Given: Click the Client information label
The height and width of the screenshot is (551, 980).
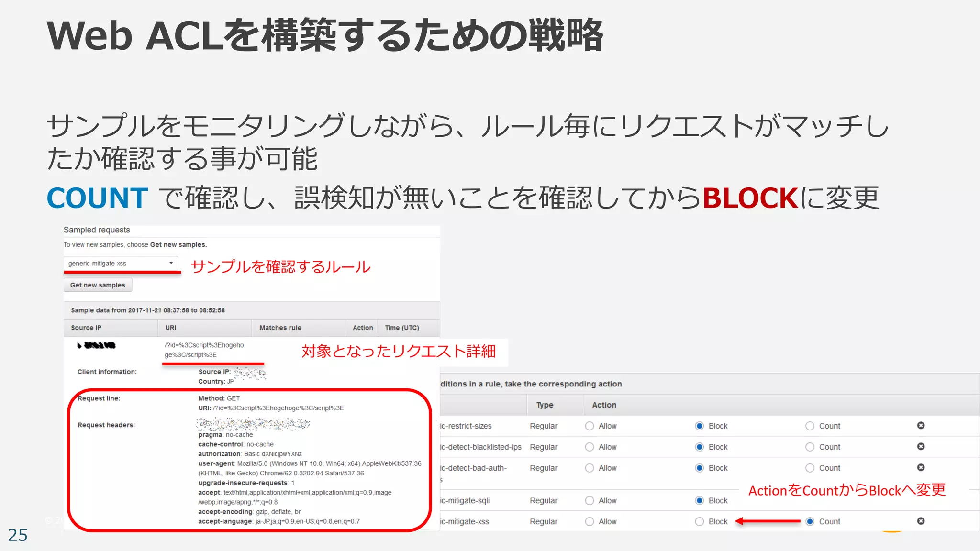Looking at the screenshot, I should tap(107, 372).
